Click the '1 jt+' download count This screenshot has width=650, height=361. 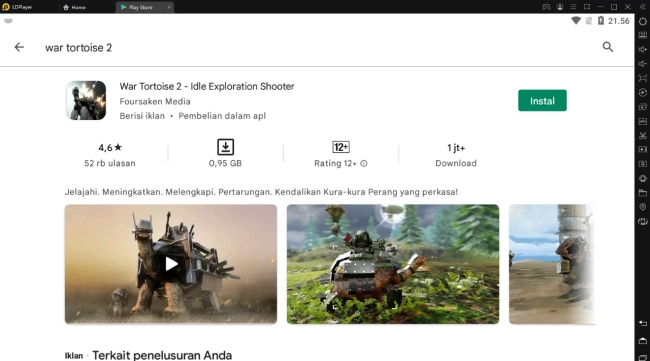456,148
